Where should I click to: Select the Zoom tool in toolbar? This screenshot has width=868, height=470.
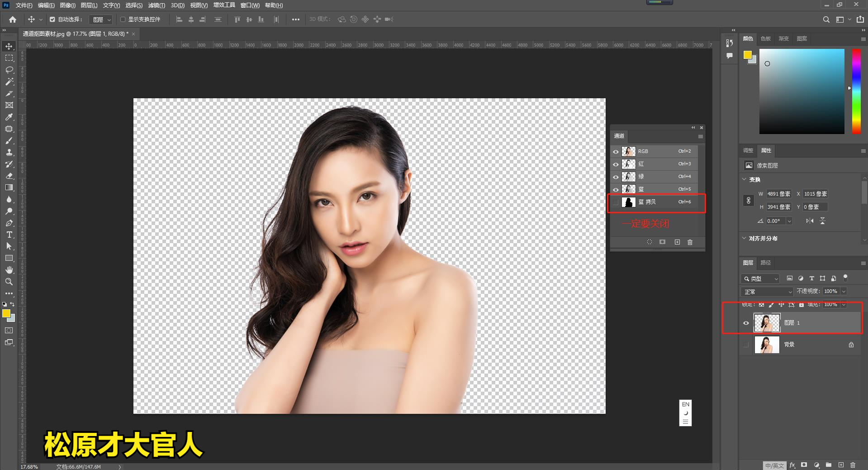pyautogui.click(x=9, y=282)
